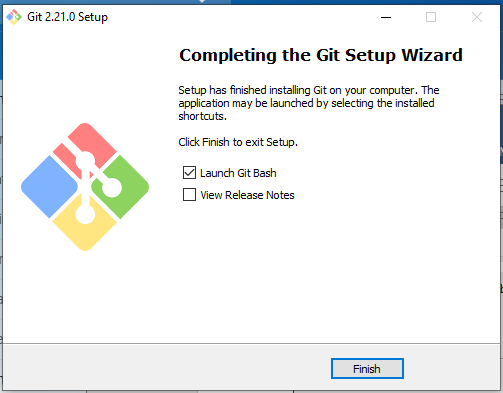Close the Git 2.21.0 Setup window
Viewport: 503px width, 393px height.
477,17
